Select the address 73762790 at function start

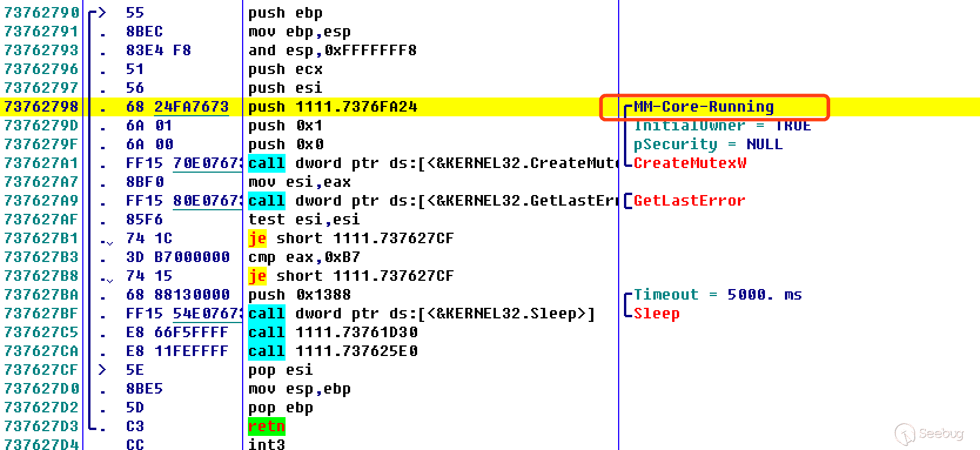[42, 12]
